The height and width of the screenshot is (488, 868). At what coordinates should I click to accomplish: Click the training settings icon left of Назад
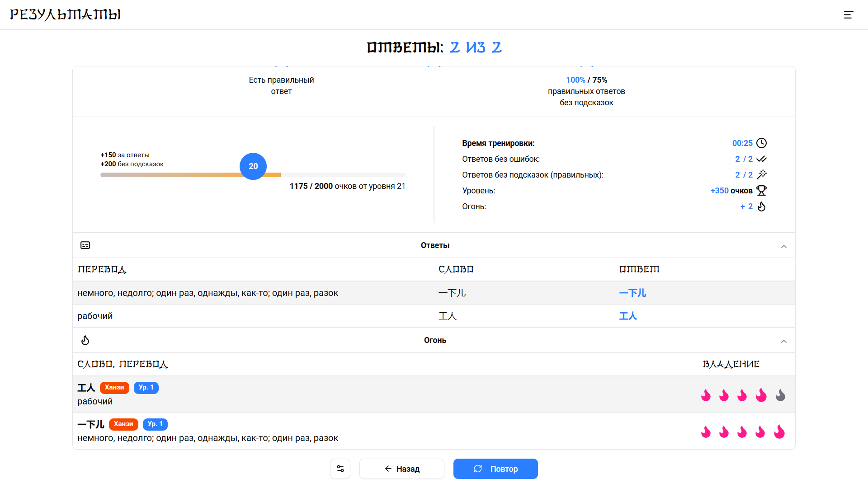point(340,469)
